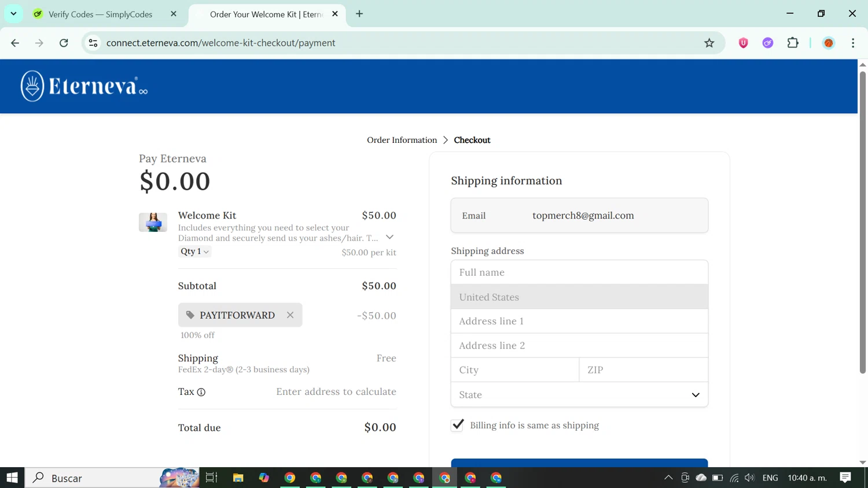This screenshot has height=488, width=868.
Task: Click the FedEx 2-day shipping description
Action: [x=244, y=369]
